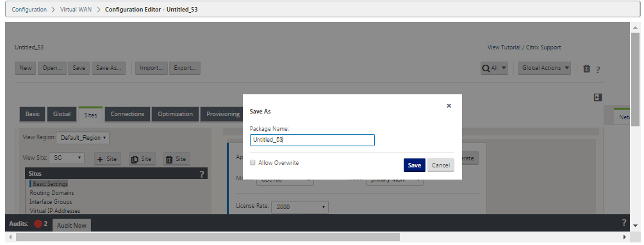This screenshot has height=245, width=644.
Task: Click the clone Site copy icon
Action: click(142, 159)
